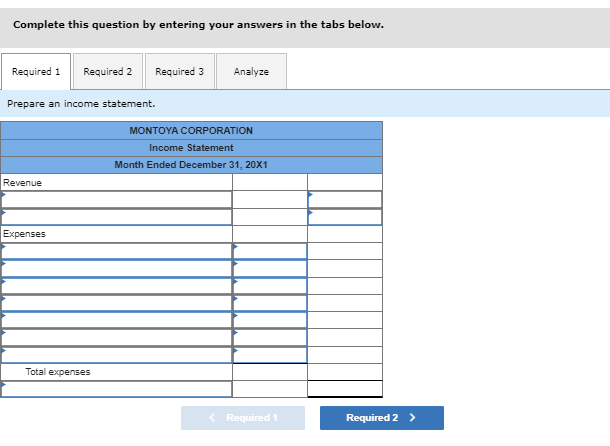The image size is (610, 446).
Task: Click Month Ended December 31, 20X1 header
Action: click(x=191, y=165)
